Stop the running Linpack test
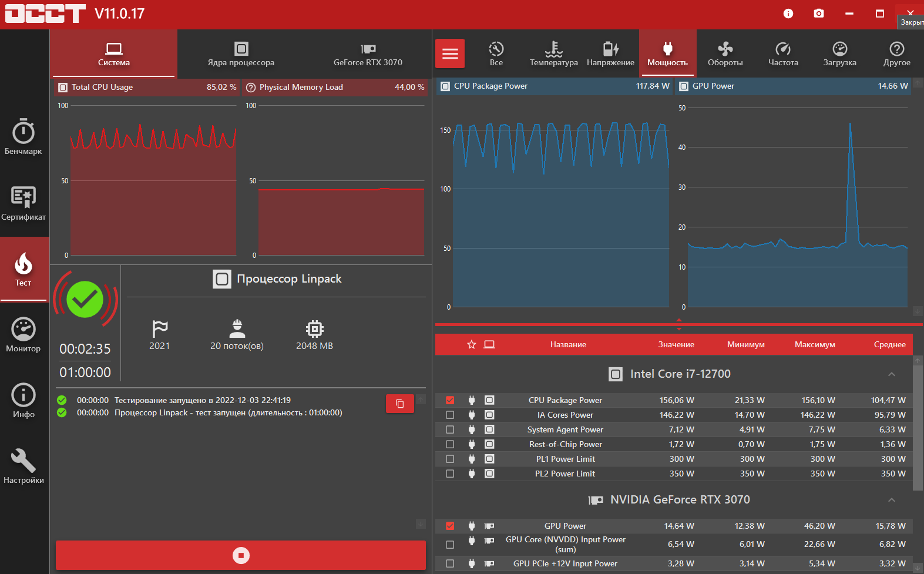 coord(241,555)
